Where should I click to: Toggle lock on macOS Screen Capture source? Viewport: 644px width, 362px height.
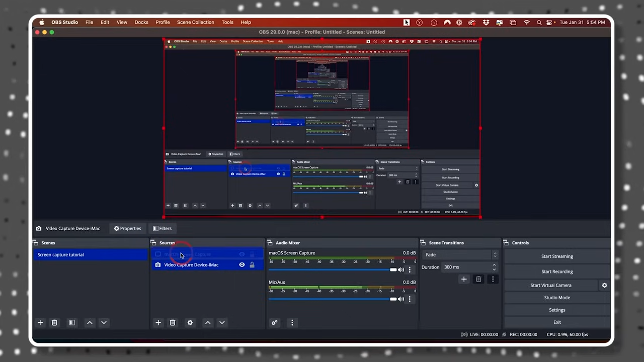click(x=252, y=254)
